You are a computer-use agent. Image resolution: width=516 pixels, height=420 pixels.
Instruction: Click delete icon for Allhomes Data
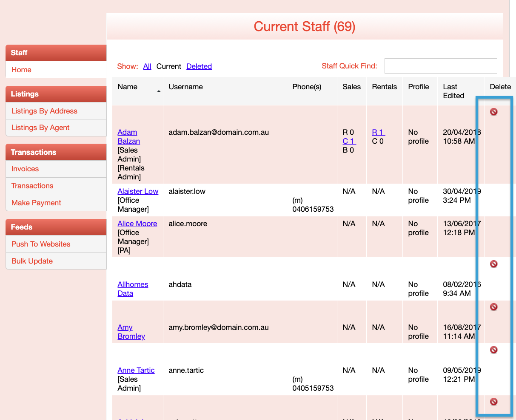tap(493, 264)
